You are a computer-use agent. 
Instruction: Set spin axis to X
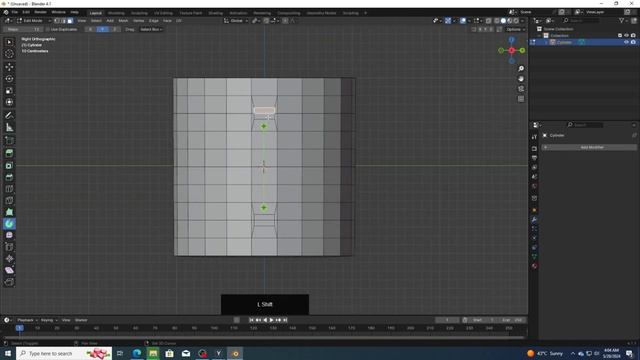pos(90,29)
